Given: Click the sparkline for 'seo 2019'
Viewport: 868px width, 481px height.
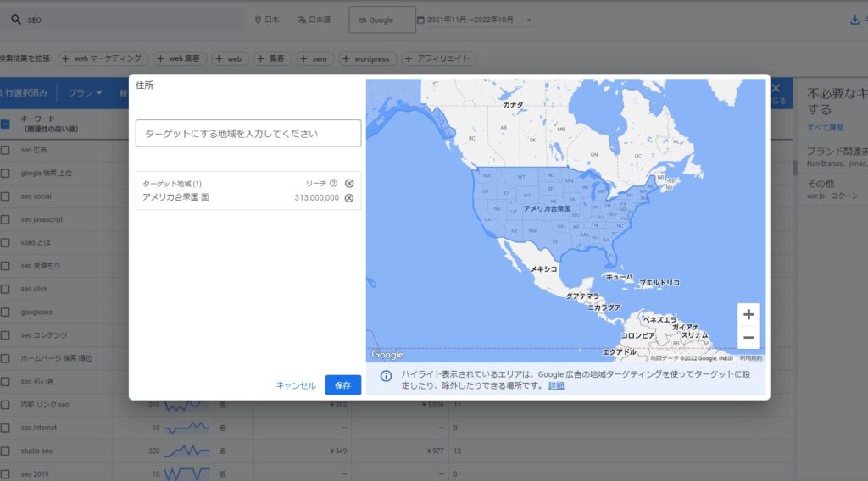Looking at the screenshot, I should [x=186, y=474].
